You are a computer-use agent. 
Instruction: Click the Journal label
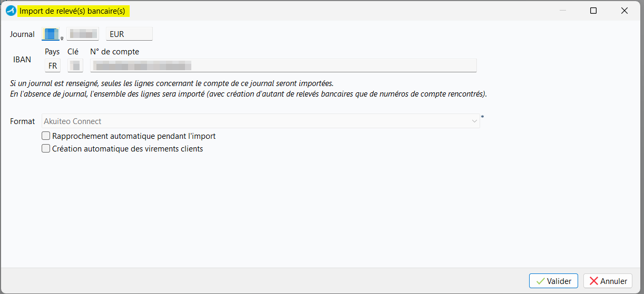22,34
